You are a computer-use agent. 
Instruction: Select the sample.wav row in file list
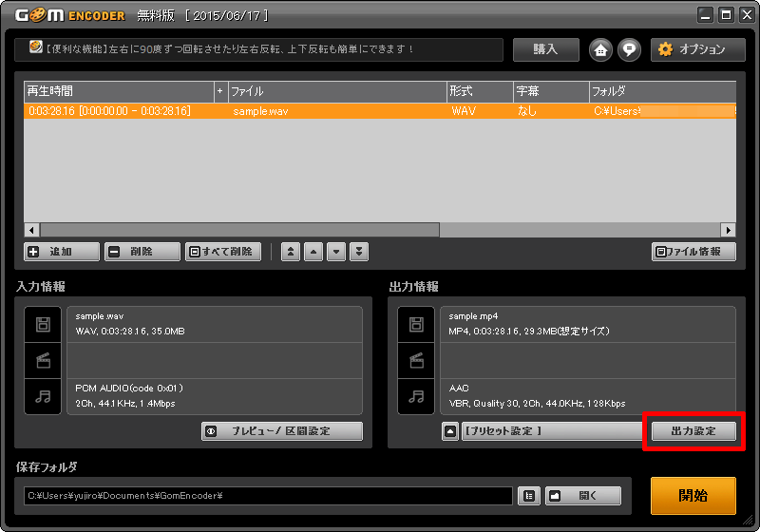pos(260,111)
